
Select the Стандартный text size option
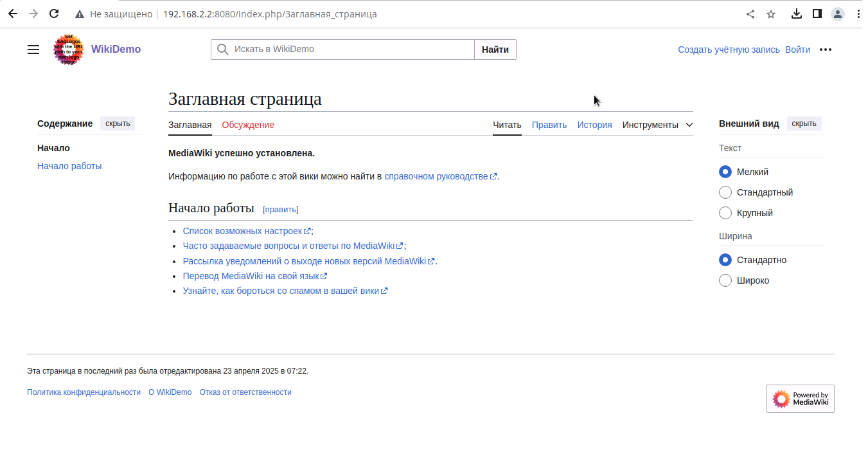725,192
